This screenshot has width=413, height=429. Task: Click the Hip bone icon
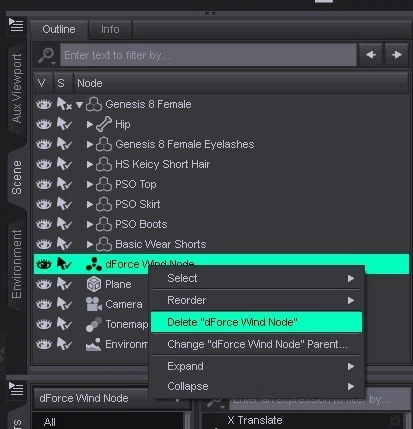(x=104, y=124)
